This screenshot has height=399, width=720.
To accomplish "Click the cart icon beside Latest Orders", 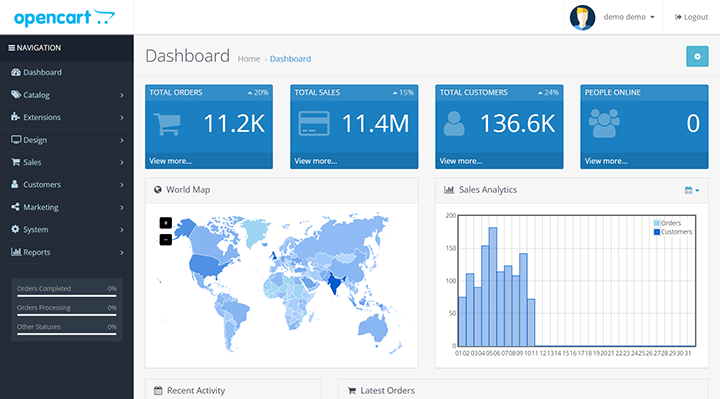I will [x=352, y=391].
